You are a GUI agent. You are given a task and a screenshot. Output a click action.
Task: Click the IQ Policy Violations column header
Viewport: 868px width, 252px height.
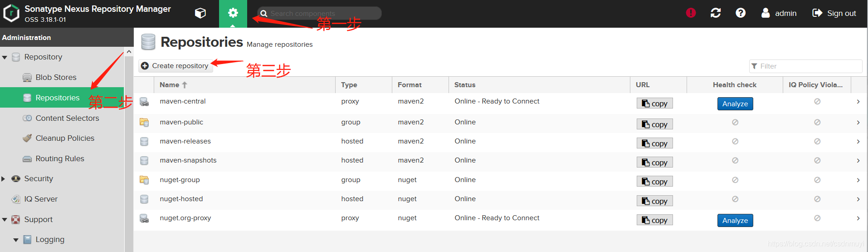(816, 85)
